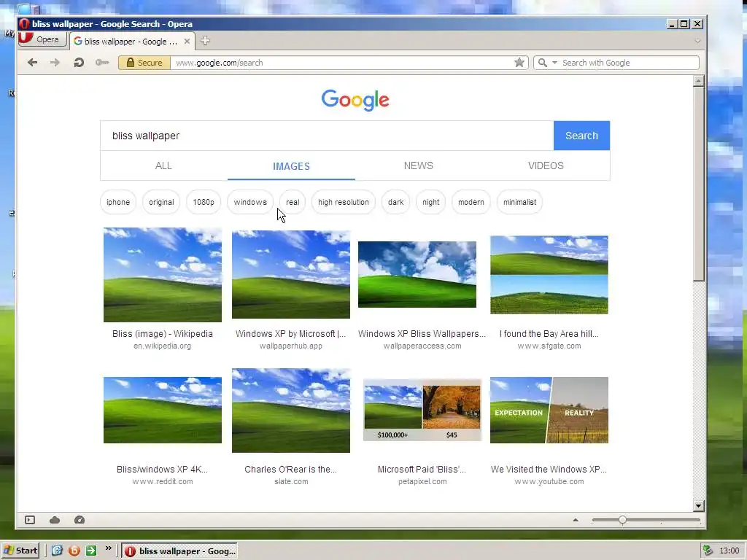
Task: Click the Bliss (image) - Wikipedia title
Action: point(163,334)
